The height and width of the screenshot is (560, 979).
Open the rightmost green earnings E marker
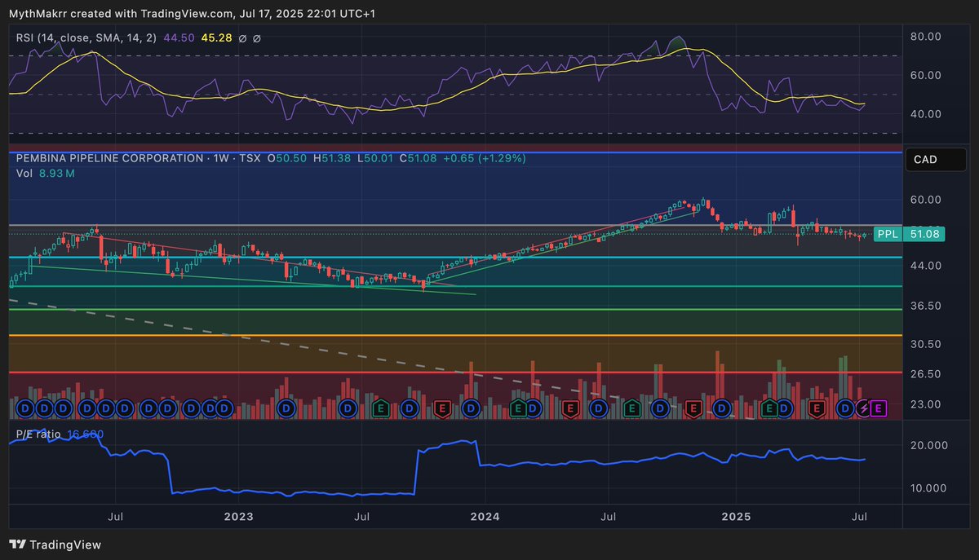point(769,407)
